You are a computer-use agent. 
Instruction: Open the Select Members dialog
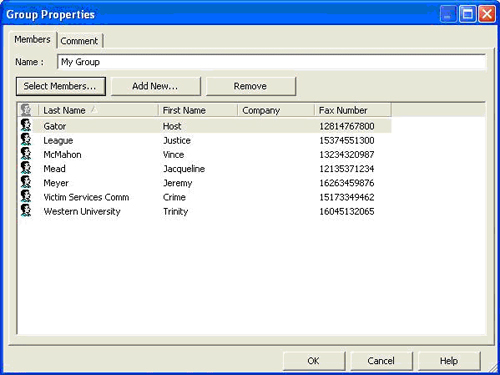(x=61, y=86)
